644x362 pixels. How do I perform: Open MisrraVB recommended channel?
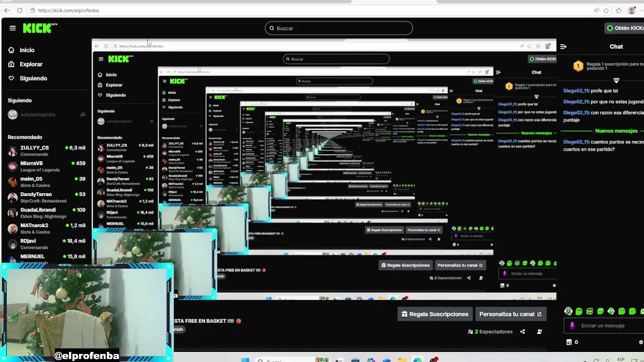(x=46, y=166)
